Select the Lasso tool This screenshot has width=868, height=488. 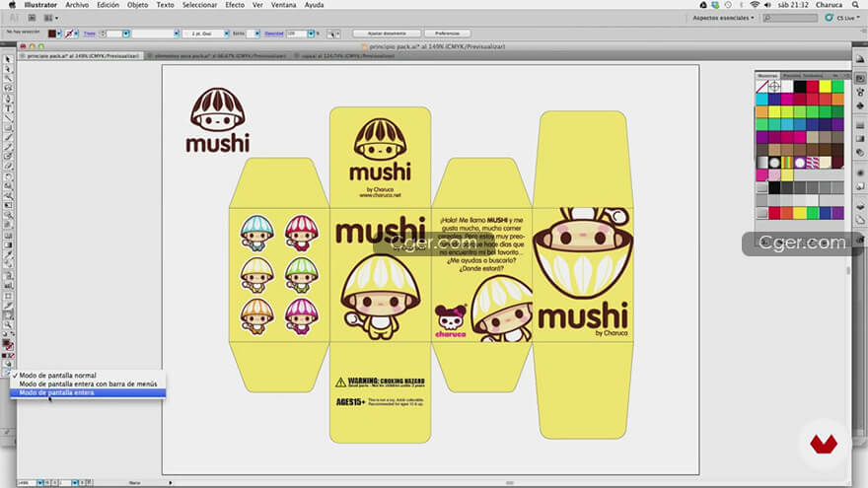coord(8,88)
